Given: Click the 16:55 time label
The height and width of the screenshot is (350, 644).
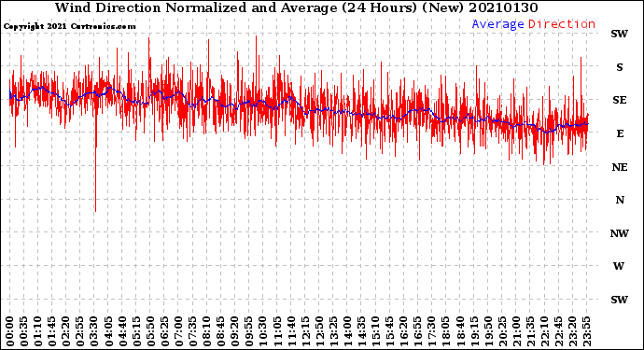Looking at the screenshot, I should [x=417, y=331].
